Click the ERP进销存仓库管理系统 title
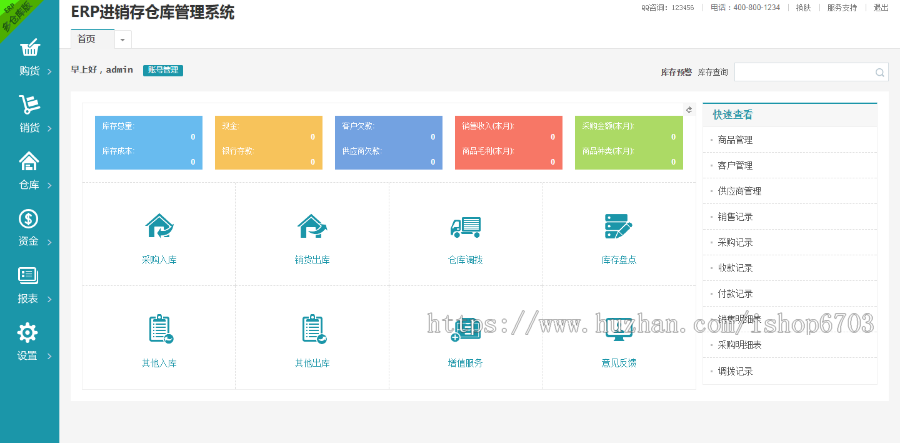Viewport: 900px width, 443px height. click(x=153, y=12)
